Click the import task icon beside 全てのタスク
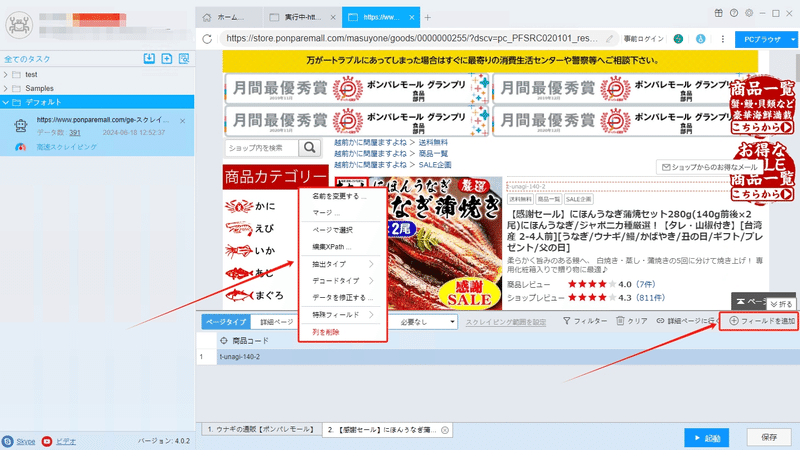 [x=149, y=59]
